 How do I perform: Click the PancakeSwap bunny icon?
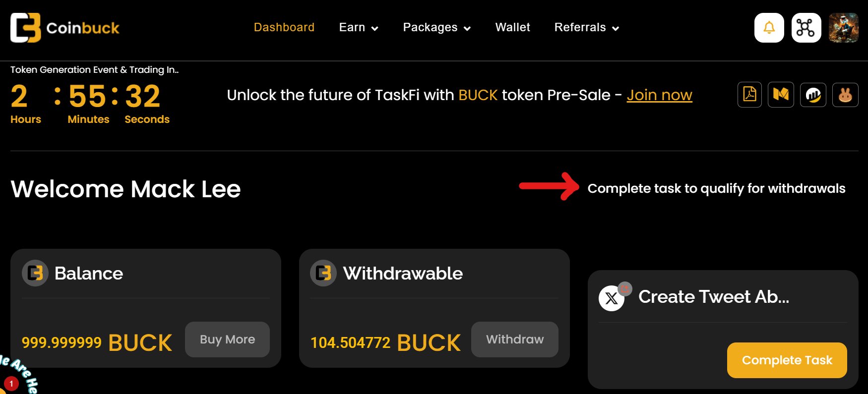[845, 95]
